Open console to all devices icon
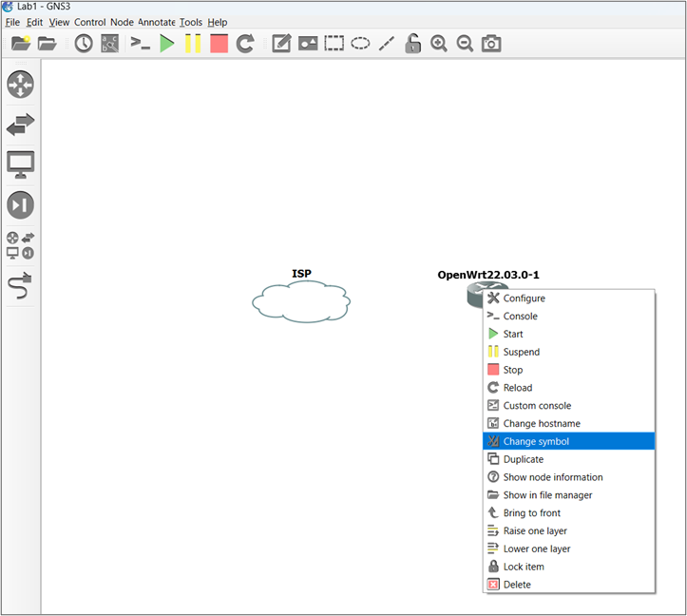The image size is (687, 616). pos(141,43)
